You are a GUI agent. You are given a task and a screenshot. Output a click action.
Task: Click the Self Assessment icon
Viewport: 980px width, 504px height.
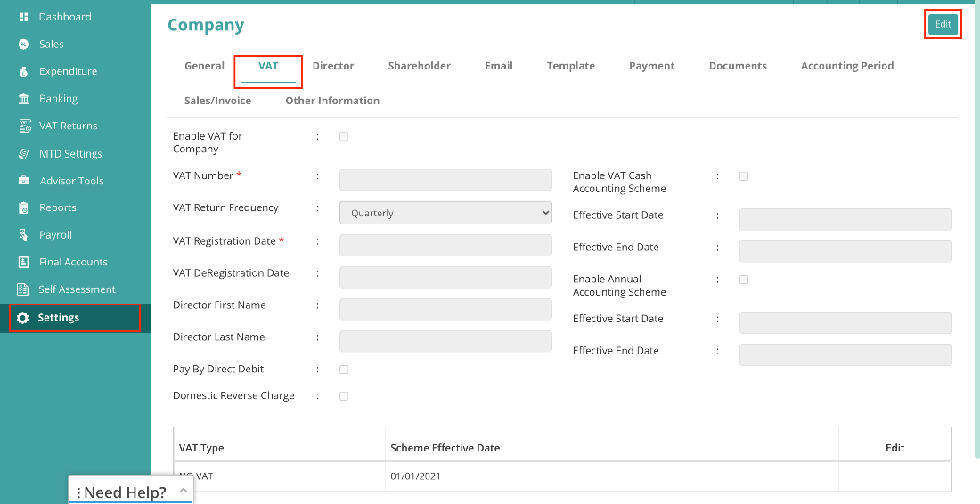click(24, 289)
